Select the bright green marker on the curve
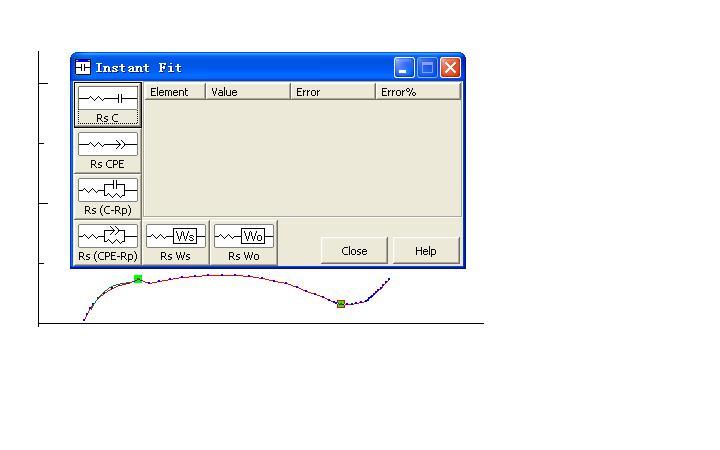 (138, 279)
